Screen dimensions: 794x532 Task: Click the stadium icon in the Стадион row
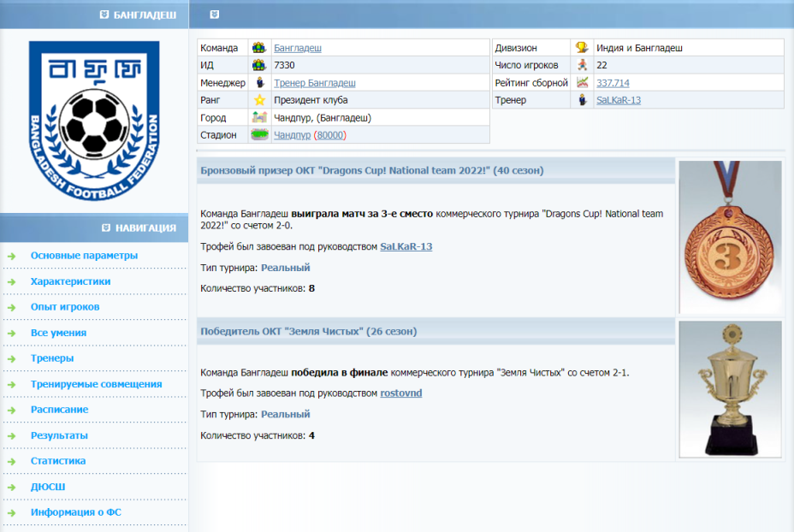pyautogui.click(x=259, y=135)
